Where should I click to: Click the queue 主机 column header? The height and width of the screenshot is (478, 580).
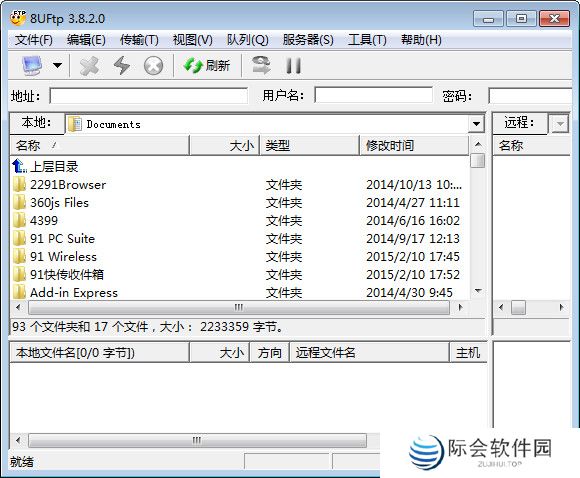(x=468, y=353)
